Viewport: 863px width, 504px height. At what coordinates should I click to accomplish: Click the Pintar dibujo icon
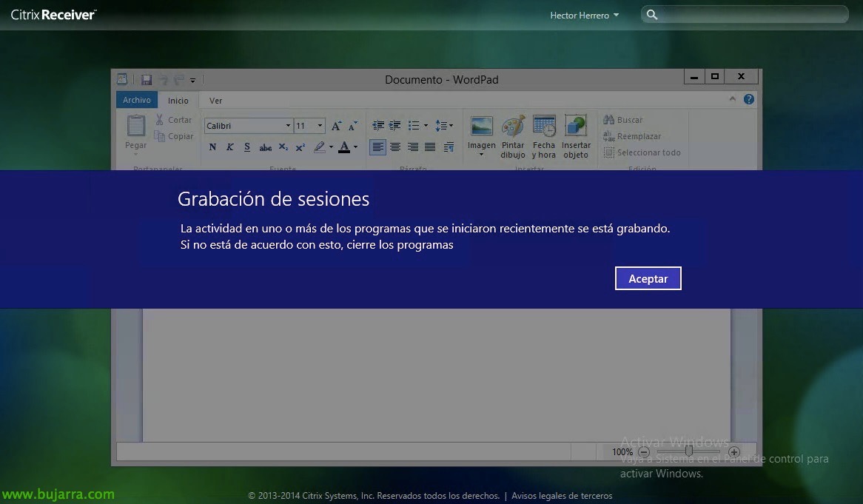point(513,127)
